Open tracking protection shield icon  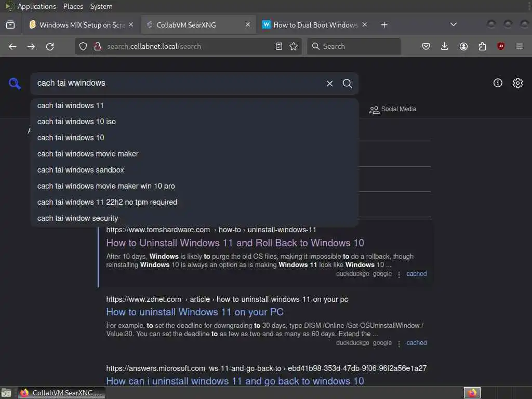click(x=83, y=46)
